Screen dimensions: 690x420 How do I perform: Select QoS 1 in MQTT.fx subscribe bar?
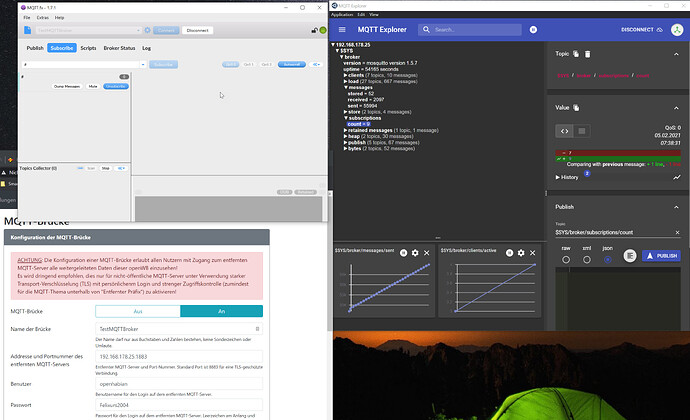248,64
